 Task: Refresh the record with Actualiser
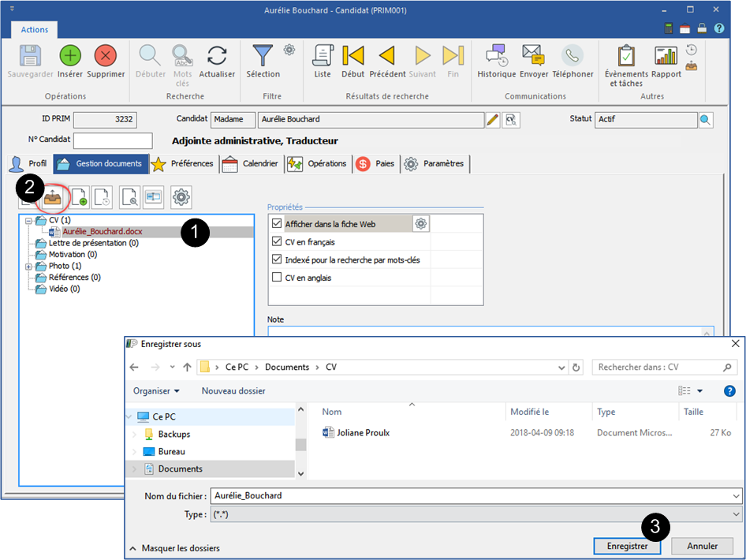tap(217, 56)
